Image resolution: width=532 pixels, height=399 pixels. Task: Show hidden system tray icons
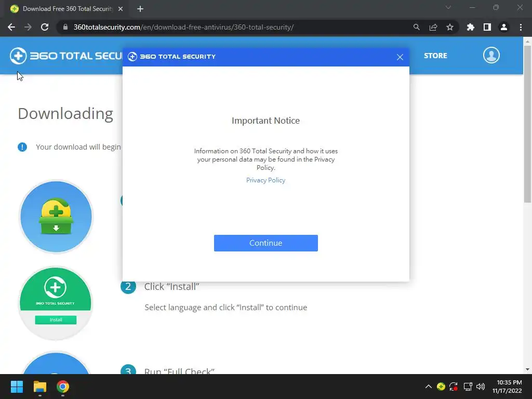(429, 387)
